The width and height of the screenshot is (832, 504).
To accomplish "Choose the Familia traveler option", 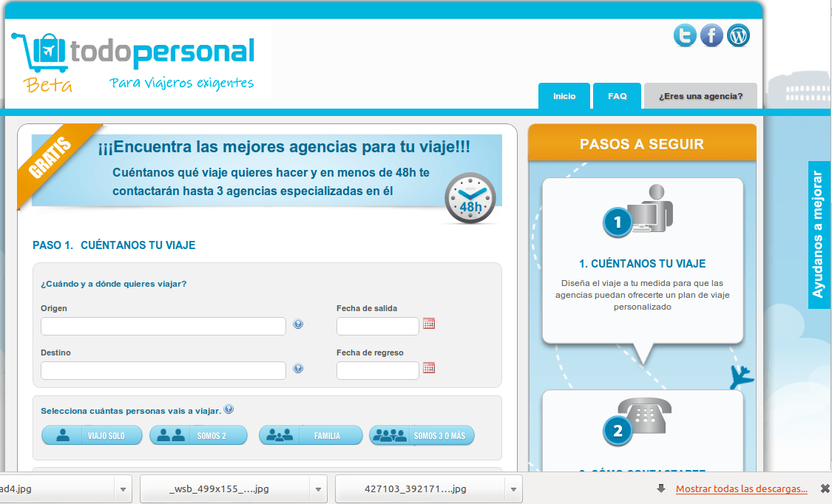I will [x=311, y=436].
